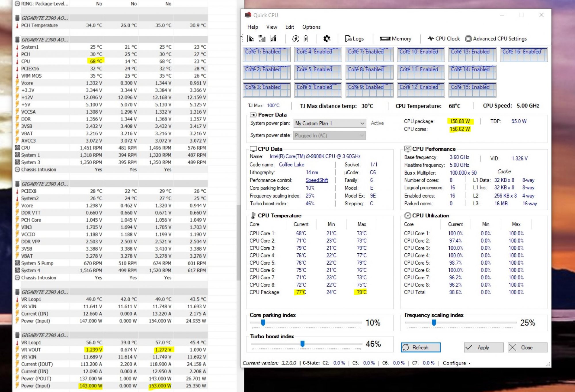Image resolution: width=575 pixels, height=392 pixels.
Task: Click the ascending bar chart with lines icon
Action: point(262,39)
